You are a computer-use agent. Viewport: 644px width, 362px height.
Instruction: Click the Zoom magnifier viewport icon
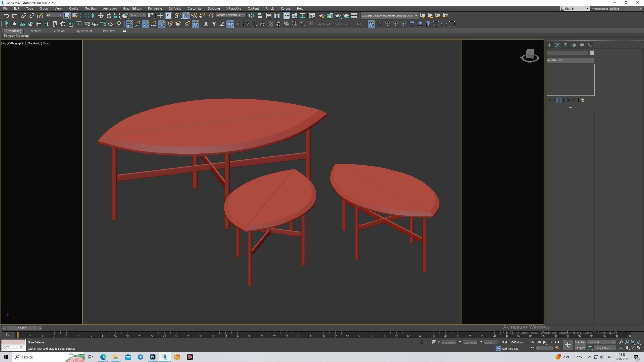(x=621, y=342)
